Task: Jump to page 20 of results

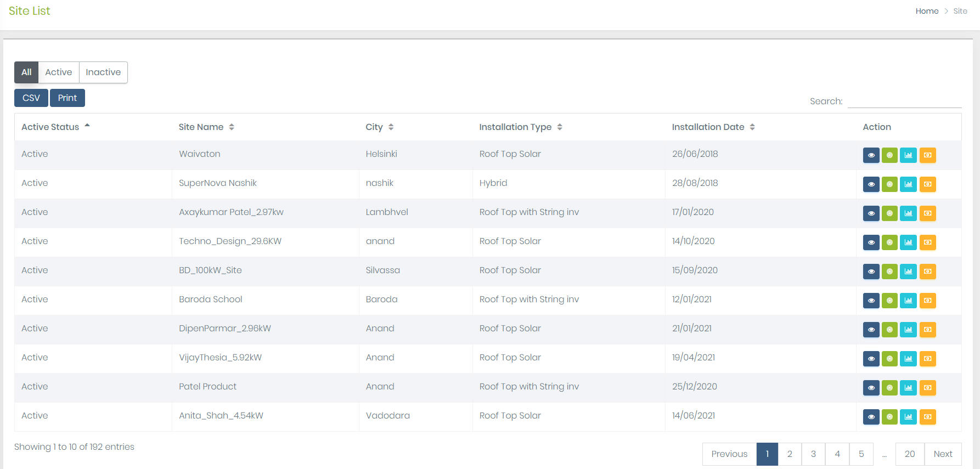Action: click(909, 454)
